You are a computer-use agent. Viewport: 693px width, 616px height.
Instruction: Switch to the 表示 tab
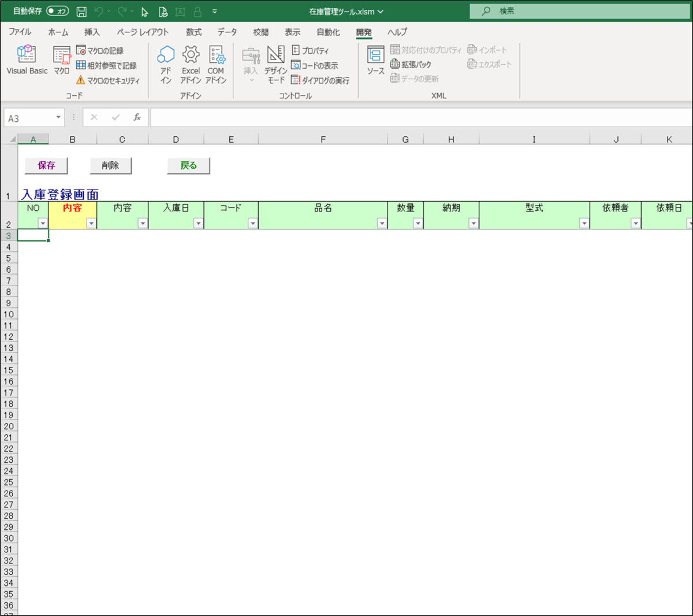pos(292,32)
